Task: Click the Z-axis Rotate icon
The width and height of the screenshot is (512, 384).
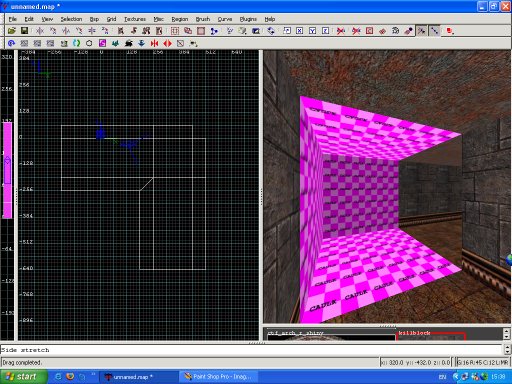Action: (x=105, y=31)
